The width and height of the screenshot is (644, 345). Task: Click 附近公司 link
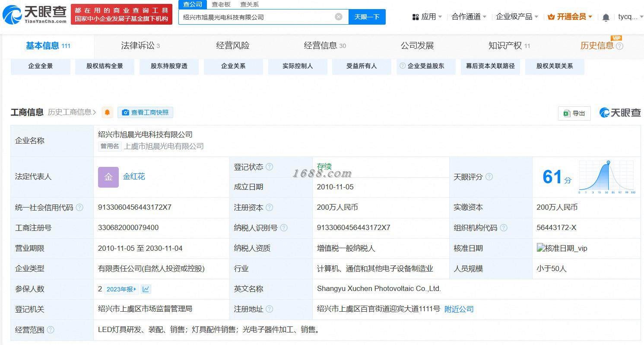coord(459,309)
